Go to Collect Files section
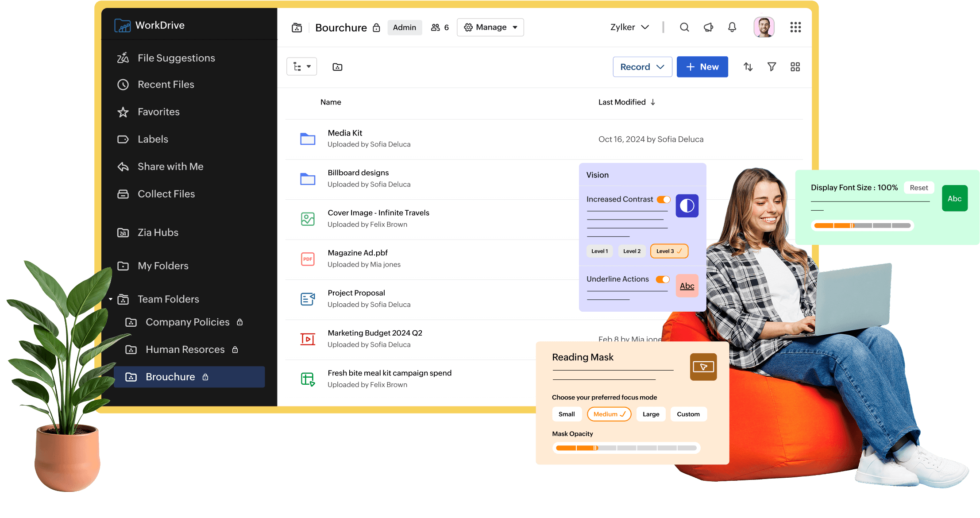This screenshot has width=980, height=518. pyautogui.click(x=166, y=194)
